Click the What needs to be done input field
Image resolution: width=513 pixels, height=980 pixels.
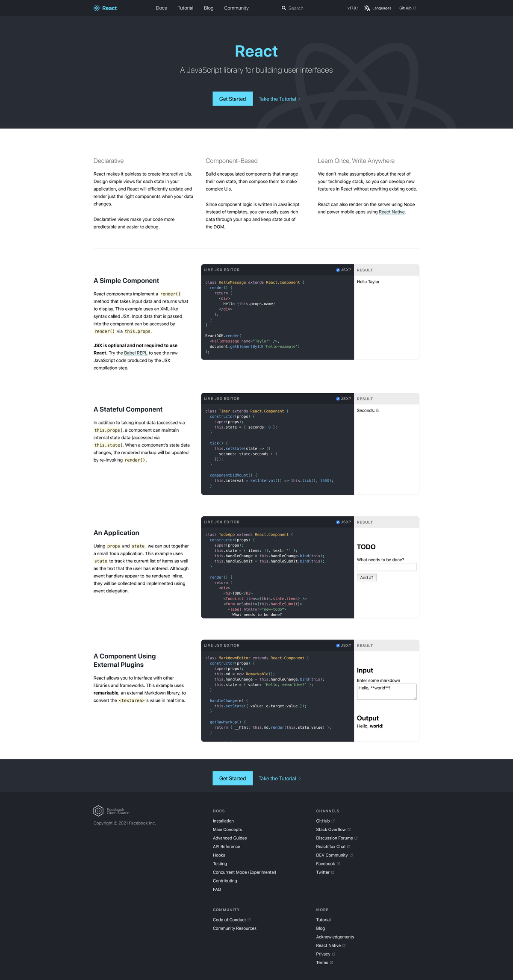(x=386, y=567)
